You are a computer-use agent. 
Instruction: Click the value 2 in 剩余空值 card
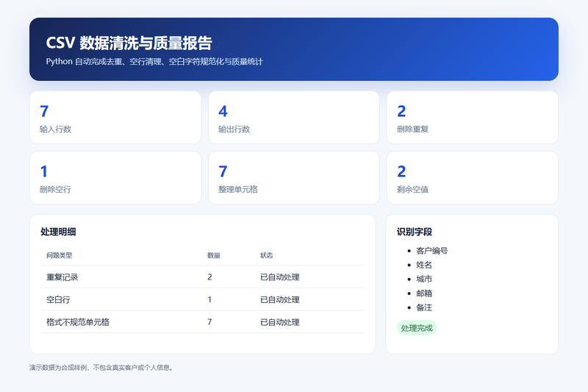pos(401,171)
